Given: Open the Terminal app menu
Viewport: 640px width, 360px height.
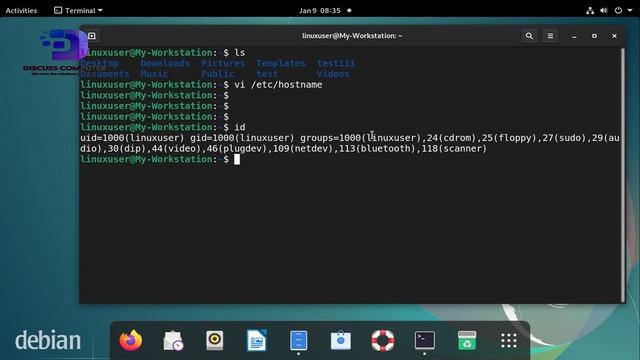Looking at the screenshot, I should 78,11.
